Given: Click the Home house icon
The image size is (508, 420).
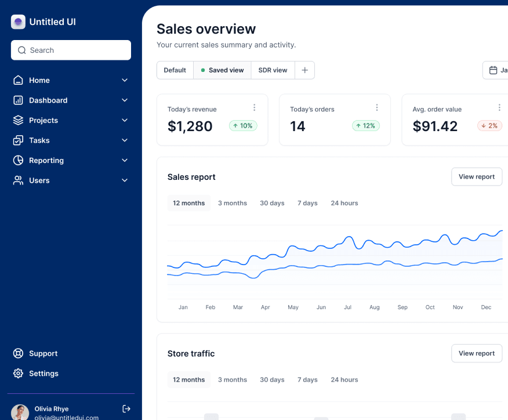Looking at the screenshot, I should point(18,80).
